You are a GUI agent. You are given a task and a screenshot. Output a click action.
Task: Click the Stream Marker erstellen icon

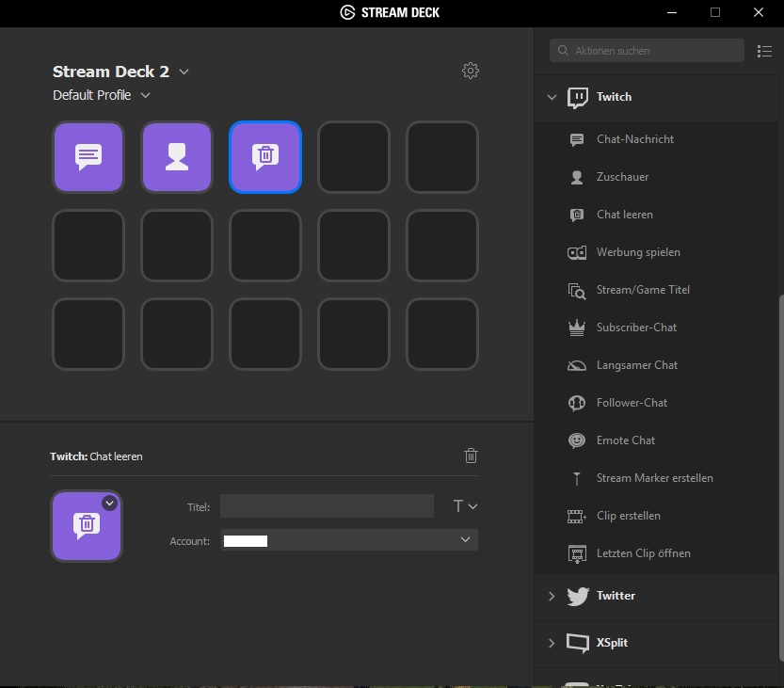click(x=577, y=478)
